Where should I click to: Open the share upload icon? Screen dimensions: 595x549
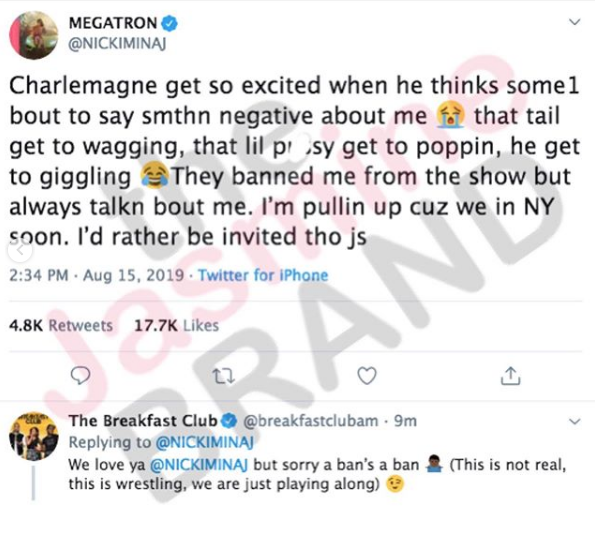pos(510,376)
